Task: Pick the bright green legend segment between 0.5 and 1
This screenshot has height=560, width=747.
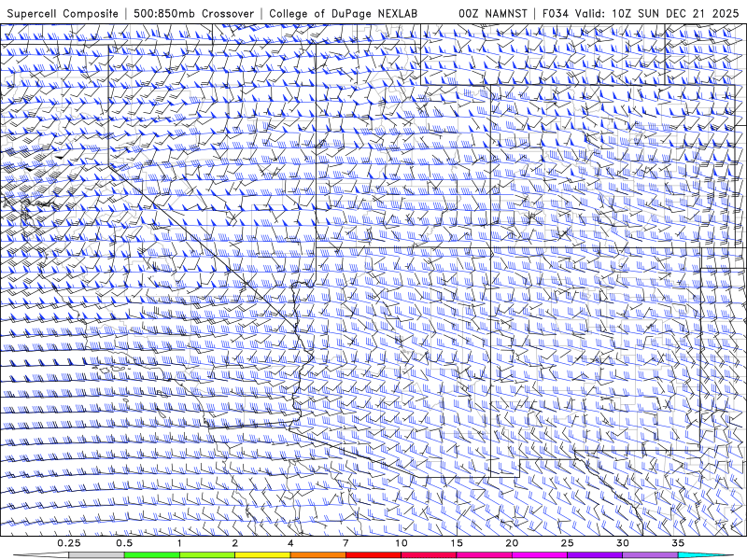Action: (x=151, y=555)
